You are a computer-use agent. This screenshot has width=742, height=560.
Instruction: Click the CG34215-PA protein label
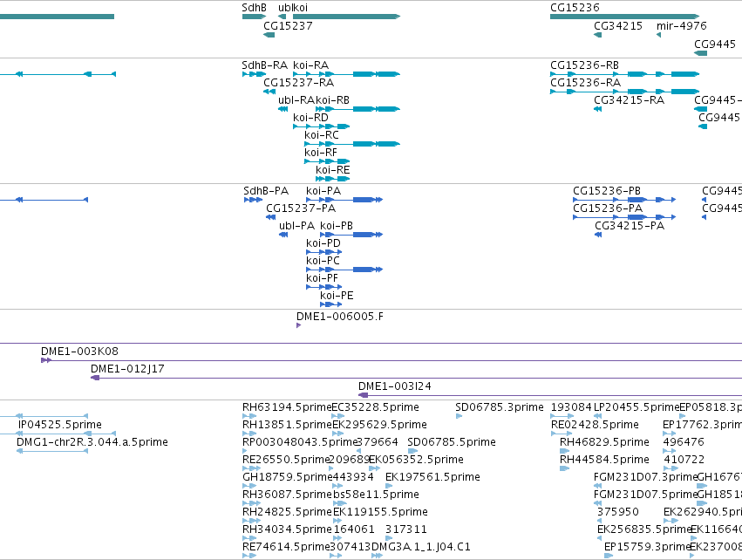tap(630, 226)
